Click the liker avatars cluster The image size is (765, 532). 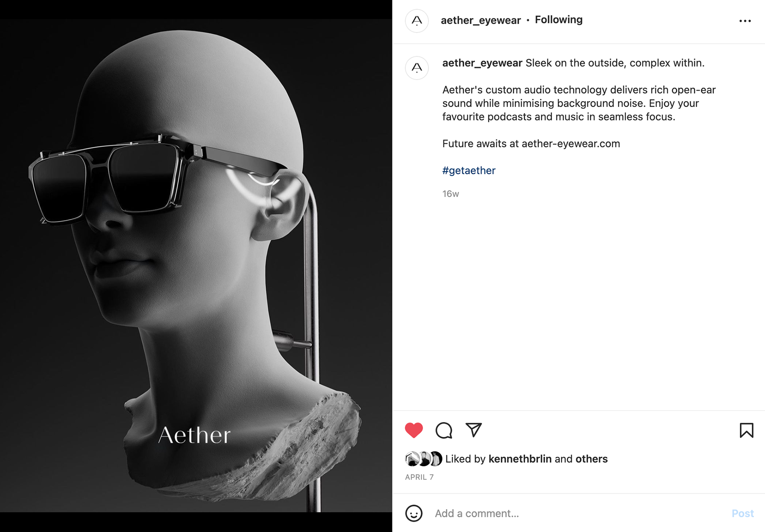(424, 459)
